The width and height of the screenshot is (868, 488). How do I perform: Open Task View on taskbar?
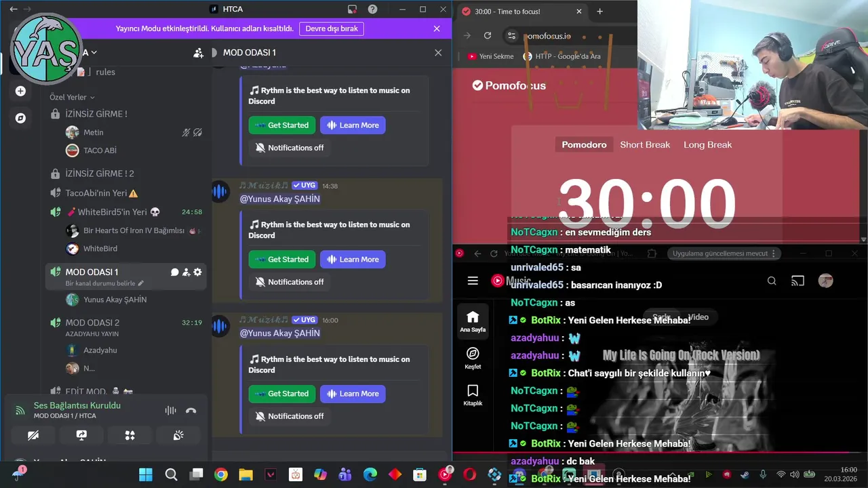pos(196,474)
